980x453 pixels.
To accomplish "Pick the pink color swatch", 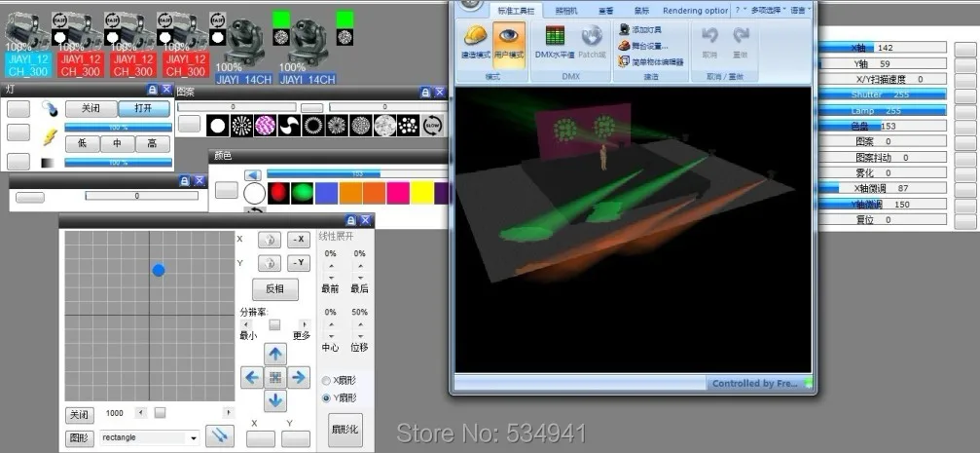I will (398, 193).
